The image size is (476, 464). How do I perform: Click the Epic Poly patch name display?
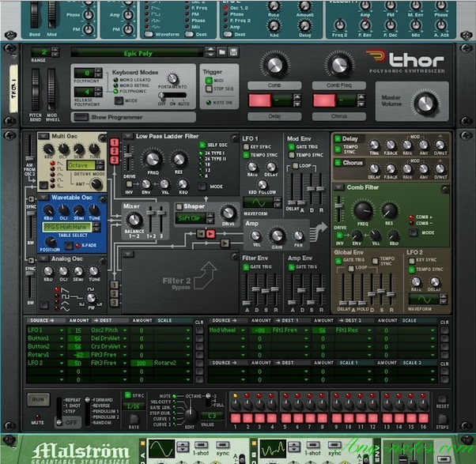point(138,54)
